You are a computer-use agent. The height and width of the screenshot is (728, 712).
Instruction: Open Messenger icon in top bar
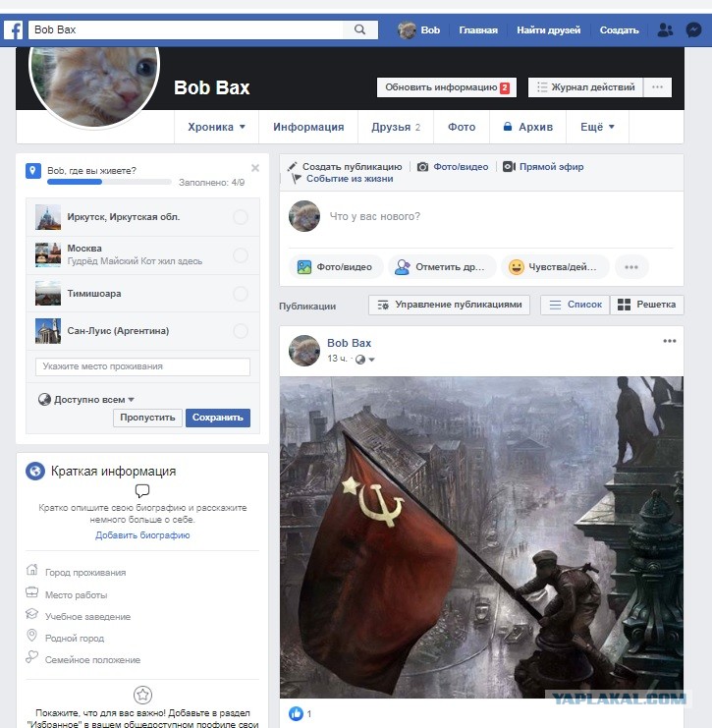click(693, 30)
